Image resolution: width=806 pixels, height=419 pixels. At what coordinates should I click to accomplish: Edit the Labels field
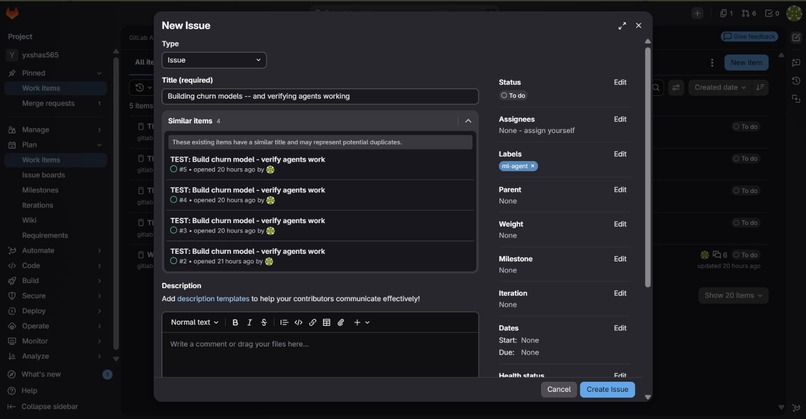coord(620,154)
